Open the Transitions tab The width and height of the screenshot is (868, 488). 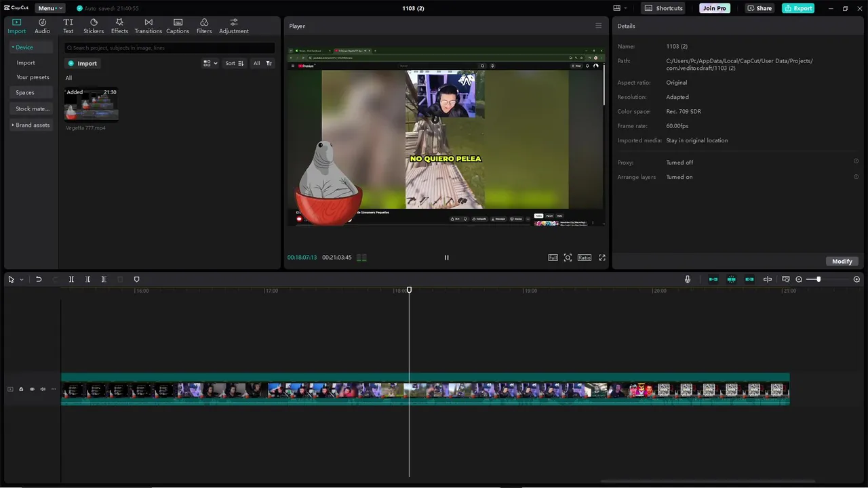(148, 26)
